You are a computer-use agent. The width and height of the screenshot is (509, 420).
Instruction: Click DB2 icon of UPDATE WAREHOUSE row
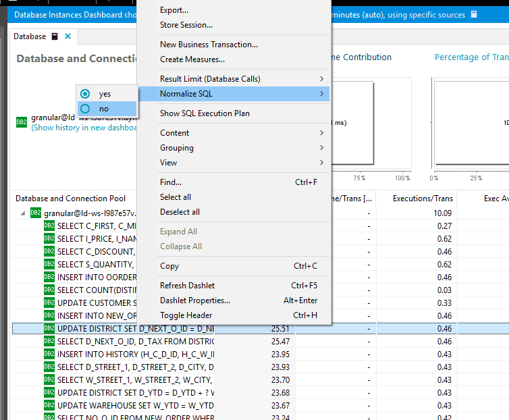point(49,405)
